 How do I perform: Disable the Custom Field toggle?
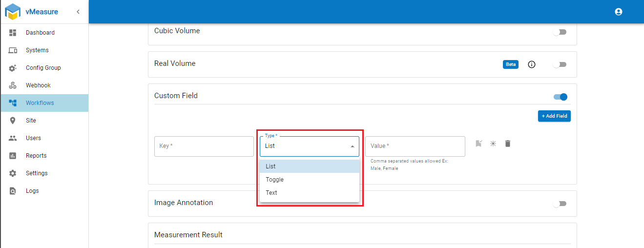pos(561,97)
